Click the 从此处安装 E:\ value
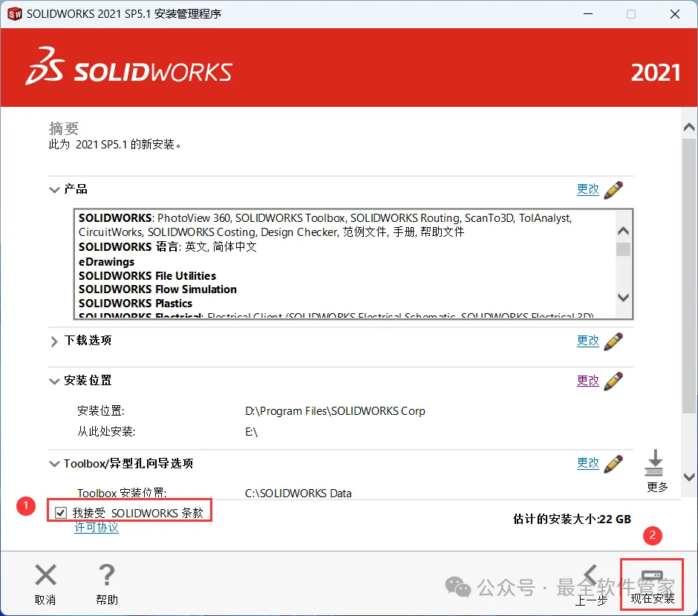Viewport: 698px width, 616px height. pos(251,432)
